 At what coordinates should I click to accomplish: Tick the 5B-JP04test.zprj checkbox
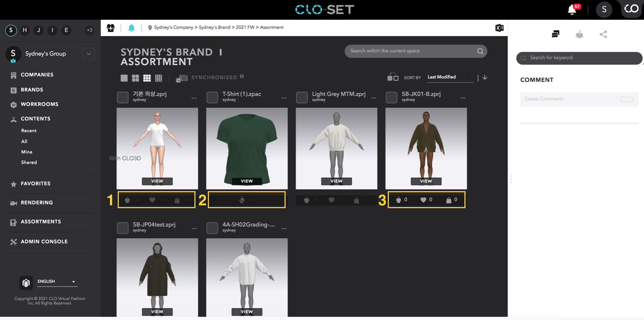123,228
